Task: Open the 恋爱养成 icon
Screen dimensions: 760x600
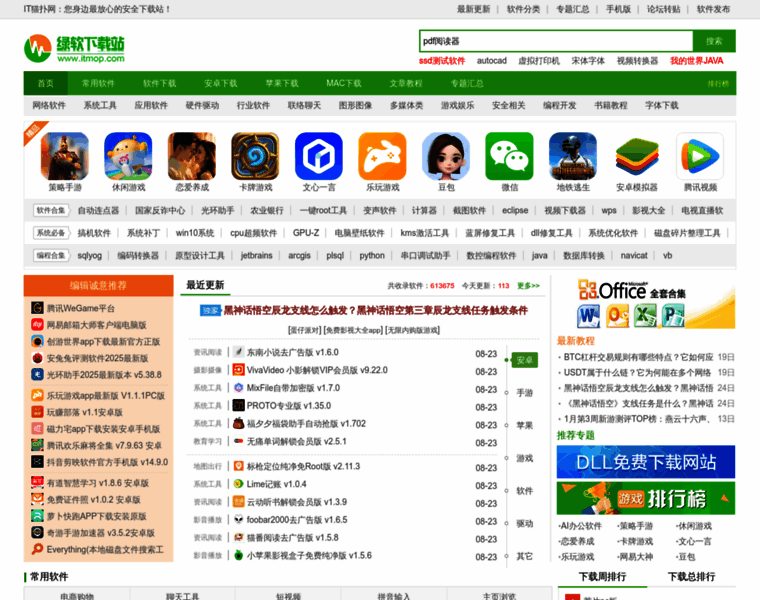Action: tap(192, 156)
